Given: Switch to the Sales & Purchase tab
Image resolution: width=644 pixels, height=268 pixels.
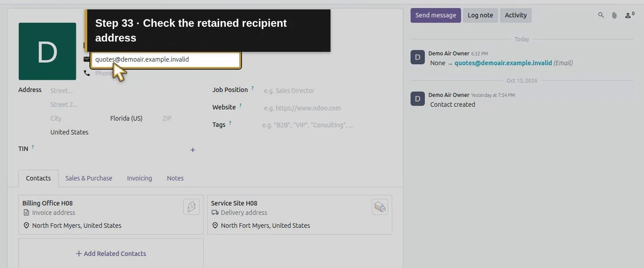Looking at the screenshot, I should pyautogui.click(x=89, y=178).
